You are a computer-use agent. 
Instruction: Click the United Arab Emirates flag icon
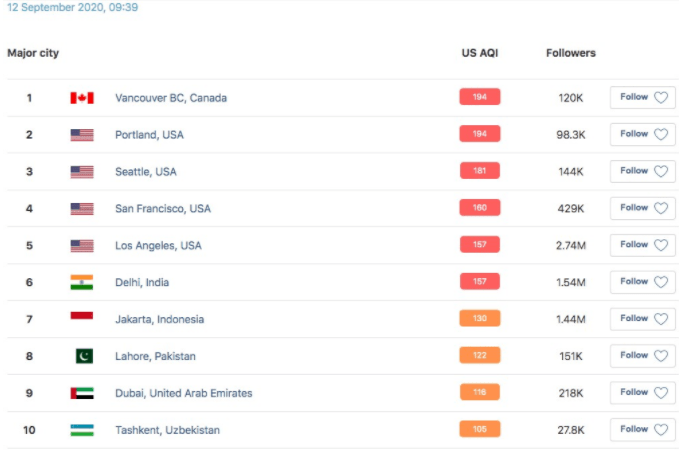pos(82,393)
